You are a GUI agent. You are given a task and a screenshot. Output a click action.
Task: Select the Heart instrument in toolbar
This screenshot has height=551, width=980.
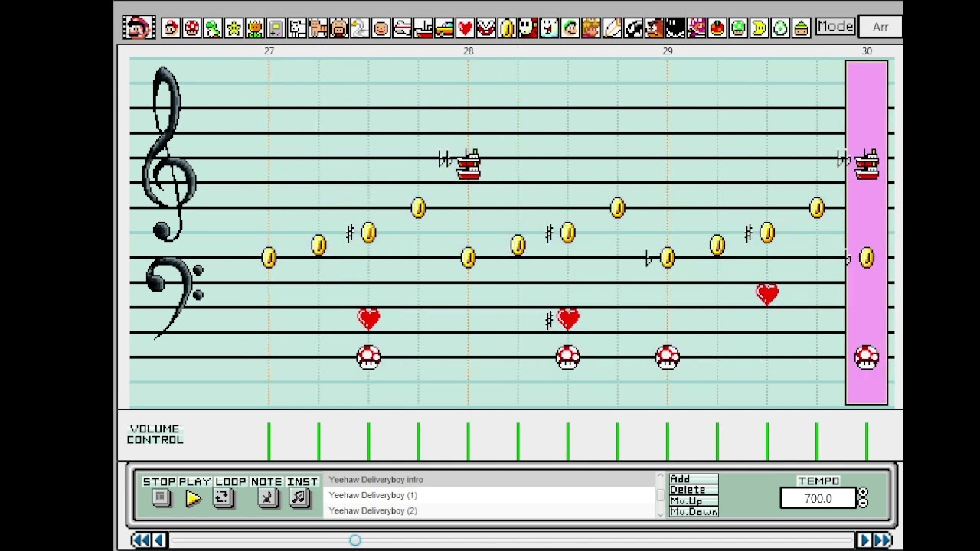(x=465, y=28)
